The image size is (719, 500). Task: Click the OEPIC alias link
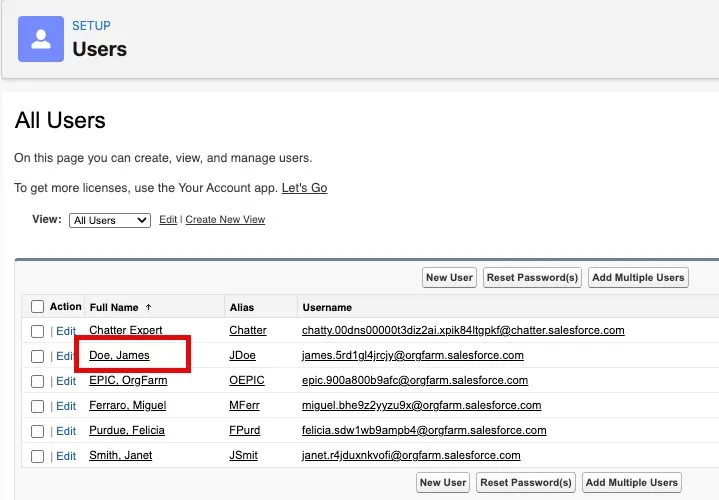tap(247, 380)
